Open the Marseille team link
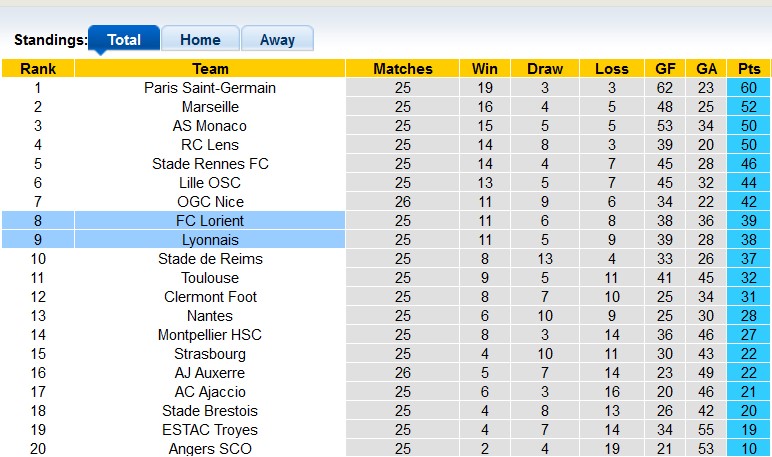 pyautogui.click(x=210, y=107)
